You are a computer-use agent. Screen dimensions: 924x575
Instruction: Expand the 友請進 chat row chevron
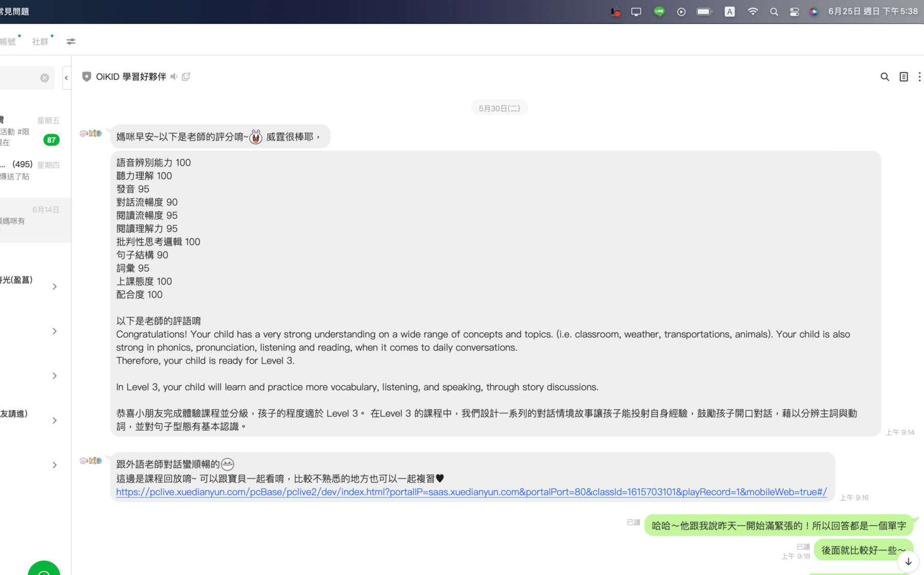click(54, 420)
